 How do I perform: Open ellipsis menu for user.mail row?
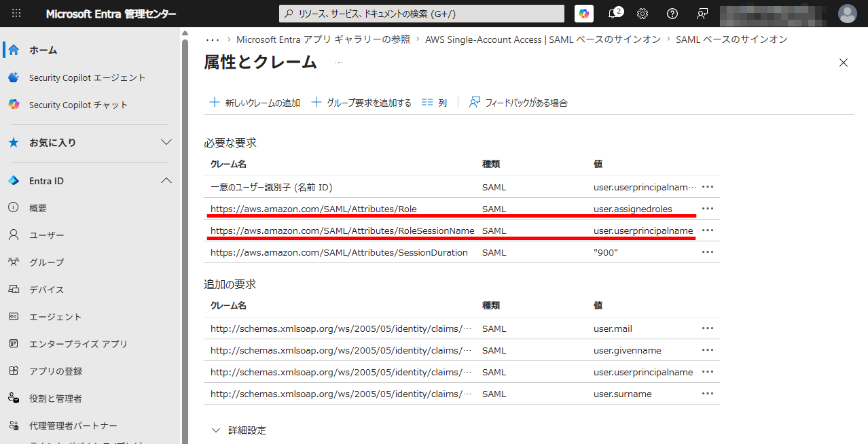(x=708, y=328)
